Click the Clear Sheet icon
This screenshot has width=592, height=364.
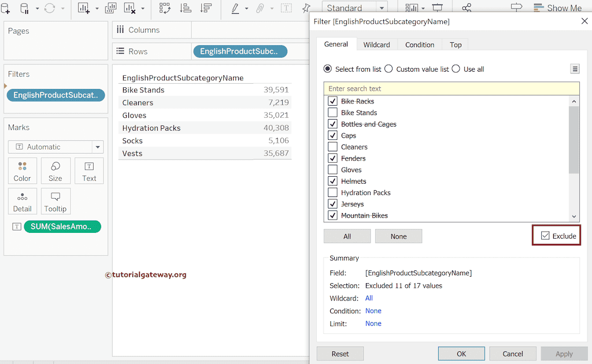click(129, 8)
